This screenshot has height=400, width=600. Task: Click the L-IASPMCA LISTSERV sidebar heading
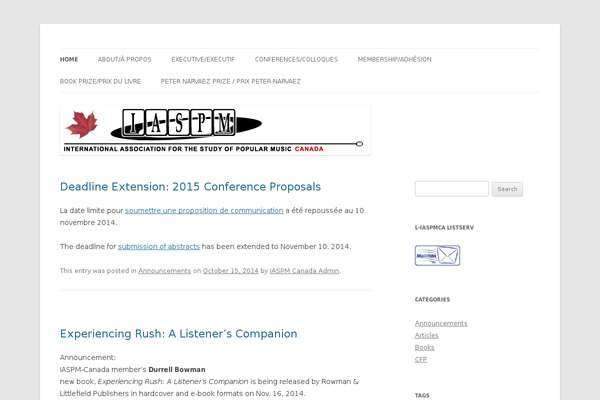(444, 227)
